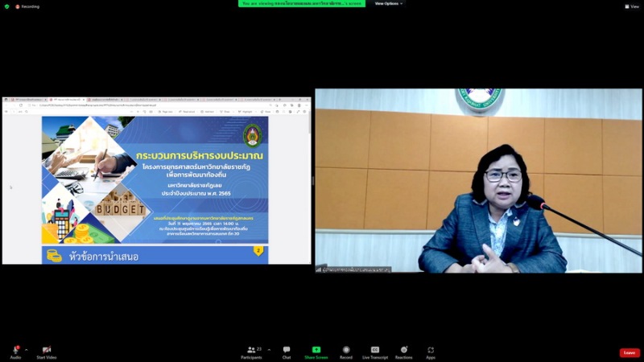Open the Chat panel

point(287,350)
